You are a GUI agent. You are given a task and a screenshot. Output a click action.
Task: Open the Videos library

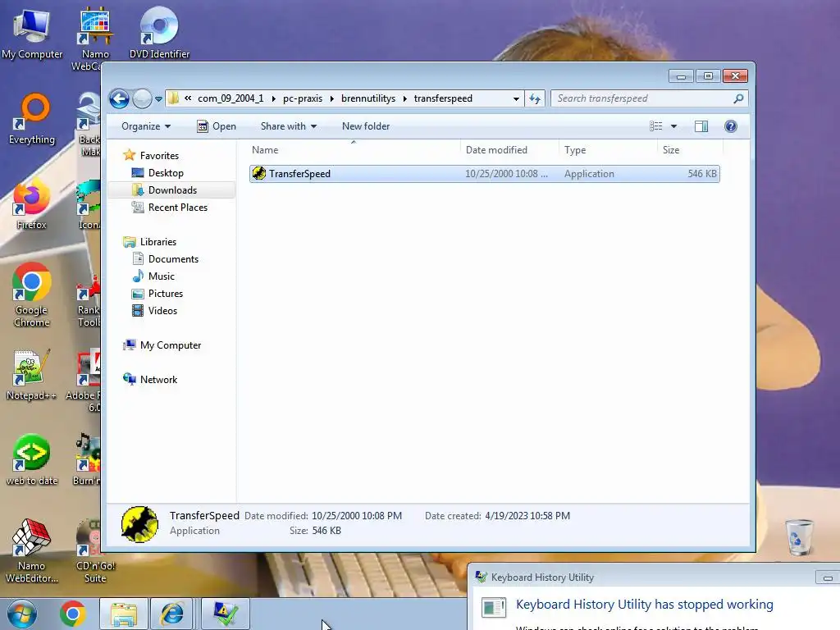click(x=162, y=311)
